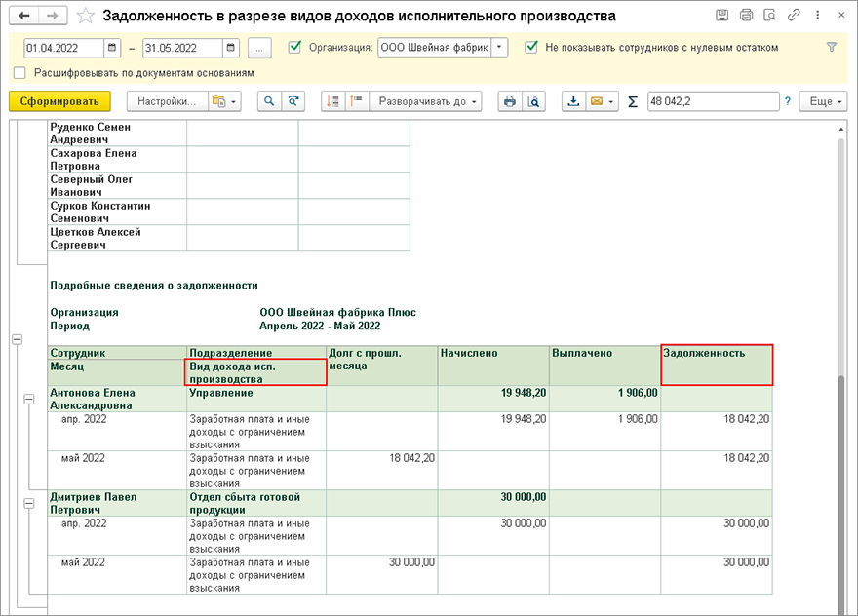Screen dimensions: 858x616
Task: Add report to favorites with star icon
Action: pos(86,16)
